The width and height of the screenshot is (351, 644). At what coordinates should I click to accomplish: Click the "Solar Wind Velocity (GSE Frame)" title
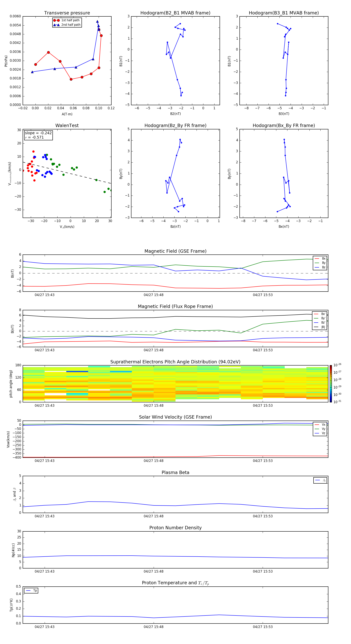pos(175,417)
